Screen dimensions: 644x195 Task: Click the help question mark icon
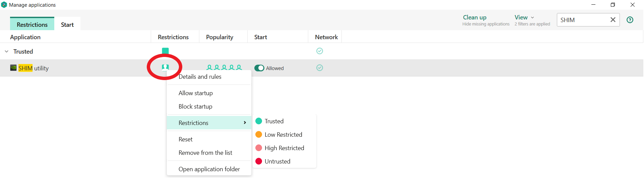coord(630,20)
